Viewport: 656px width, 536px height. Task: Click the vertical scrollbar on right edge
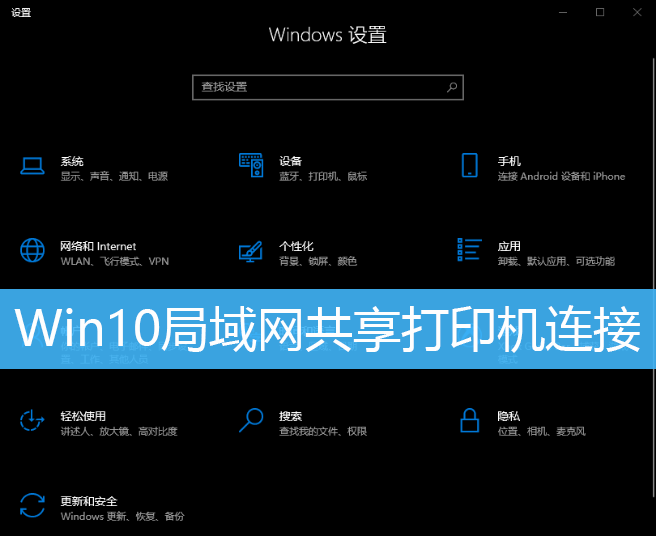point(653,293)
